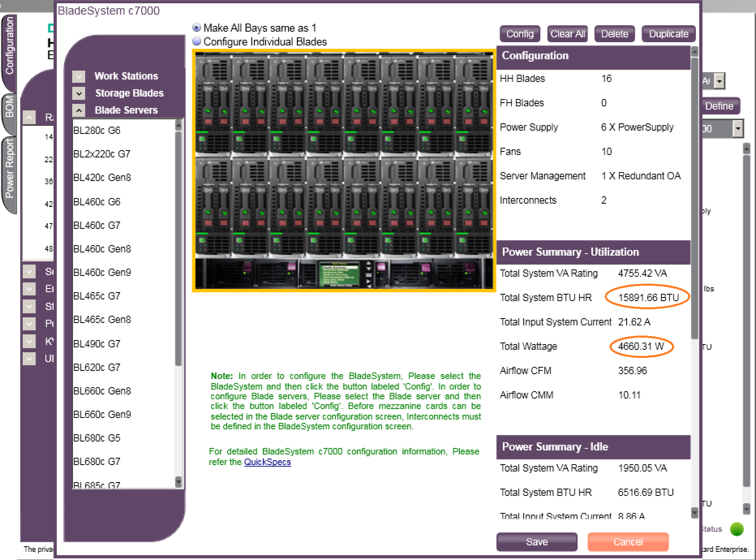Click the Airflow CFM value 356.96
The width and height of the screenshot is (756, 560).
(632, 371)
